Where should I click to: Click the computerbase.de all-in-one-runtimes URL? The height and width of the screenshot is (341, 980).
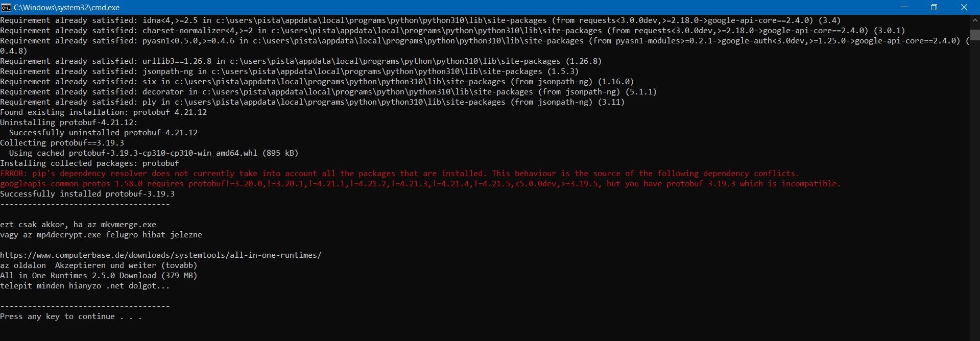coord(161,255)
